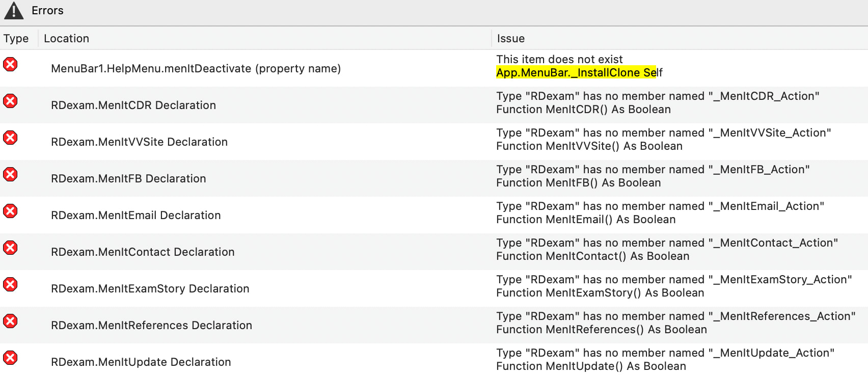Viewport: 868px width, 375px height.
Task: Click 'Function MenItEmail() As Boolean' line
Action: [586, 220]
